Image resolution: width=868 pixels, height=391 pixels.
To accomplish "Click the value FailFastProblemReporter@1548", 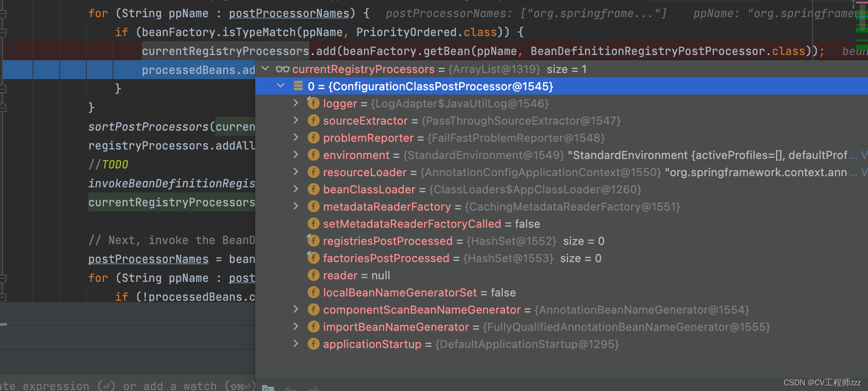I will click(x=516, y=138).
